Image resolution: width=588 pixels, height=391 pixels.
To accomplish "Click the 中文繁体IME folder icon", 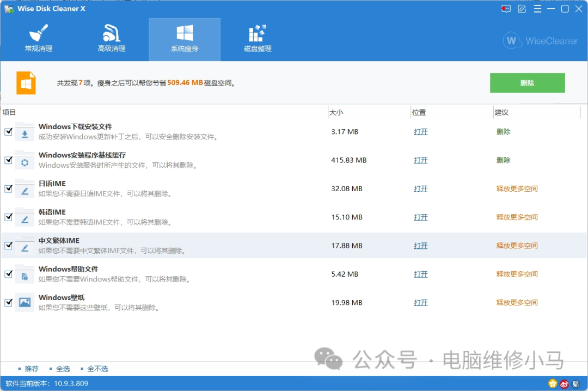I will coord(24,246).
